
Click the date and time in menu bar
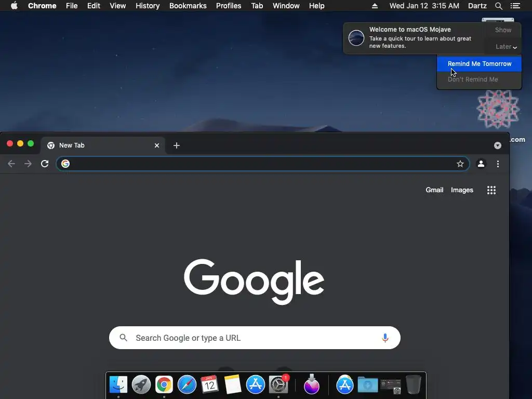[x=424, y=6]
